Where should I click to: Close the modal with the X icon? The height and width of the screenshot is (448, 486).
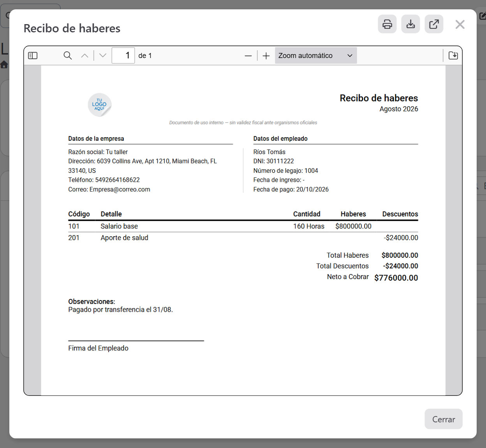click(460, 25)
